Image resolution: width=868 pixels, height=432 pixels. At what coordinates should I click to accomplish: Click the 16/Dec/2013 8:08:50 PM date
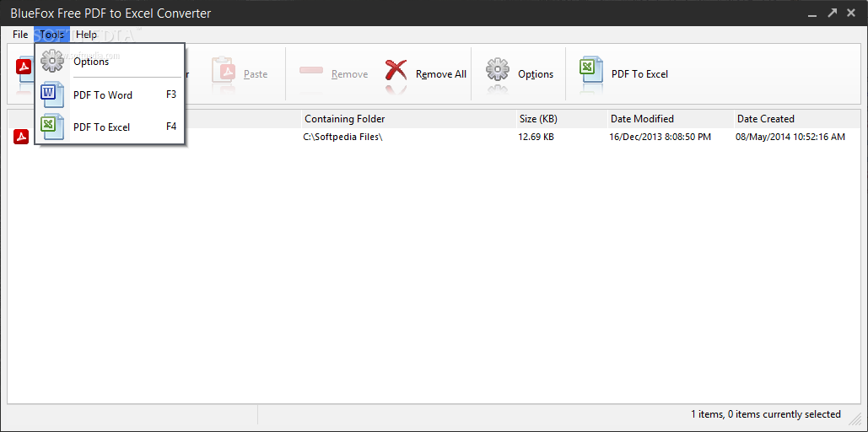[x=660, y=137]
